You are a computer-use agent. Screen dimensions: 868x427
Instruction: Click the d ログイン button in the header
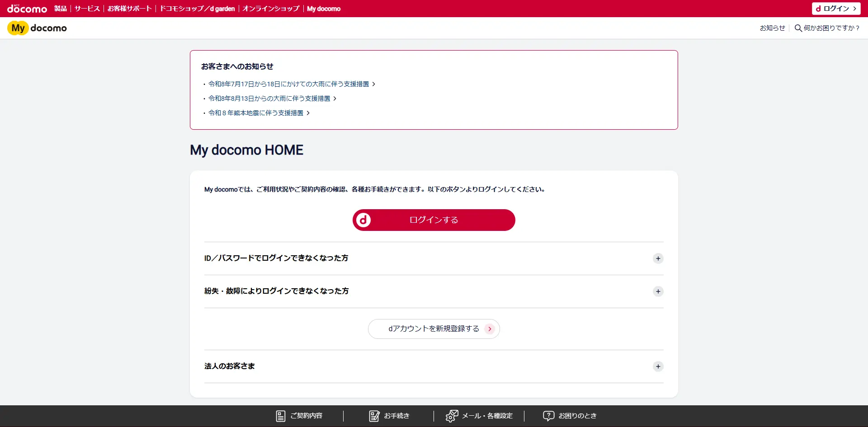coord(836,9)
